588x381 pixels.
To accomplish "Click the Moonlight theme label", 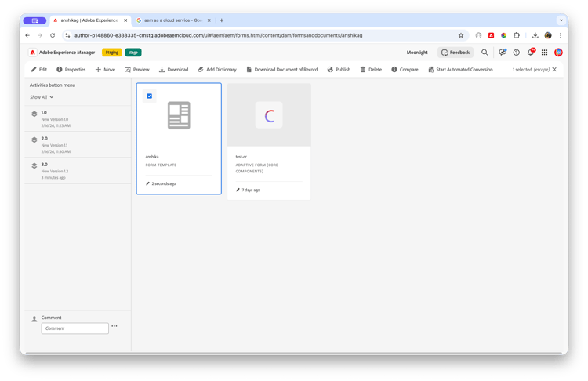I will pyautogui.click(x=417, y=53).
